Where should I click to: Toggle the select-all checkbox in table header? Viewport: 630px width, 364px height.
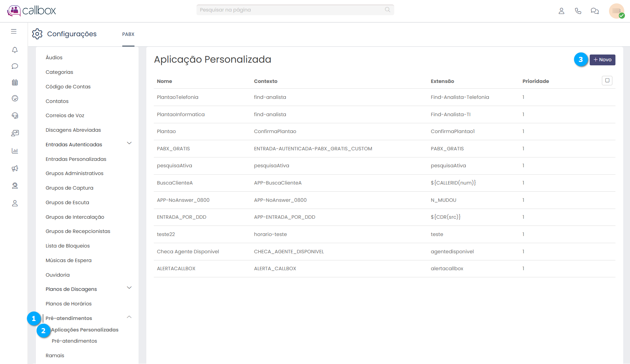pyautogui.click(x=607, y=81)
